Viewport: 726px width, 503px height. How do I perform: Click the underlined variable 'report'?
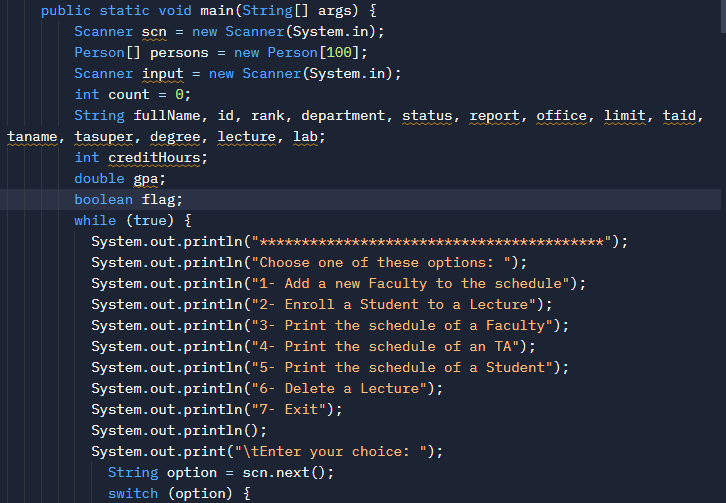point(494,115)
